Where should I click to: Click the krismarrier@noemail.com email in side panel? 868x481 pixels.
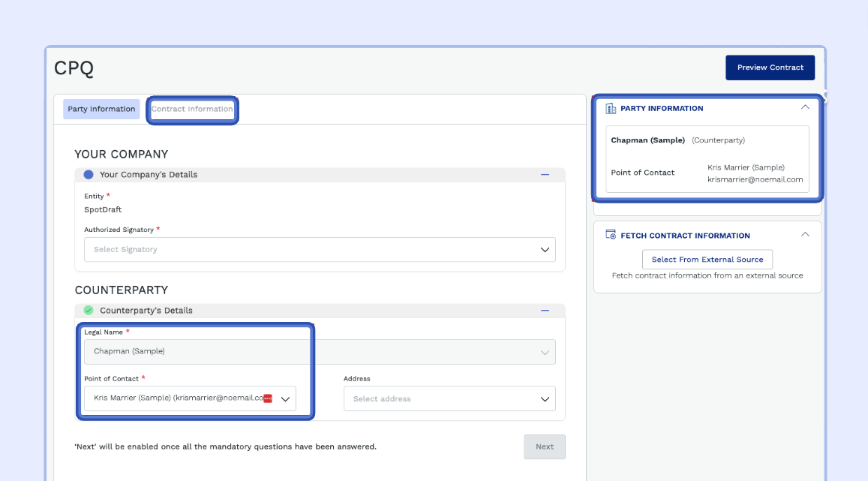pyautogui.click(x=755, y=179)
